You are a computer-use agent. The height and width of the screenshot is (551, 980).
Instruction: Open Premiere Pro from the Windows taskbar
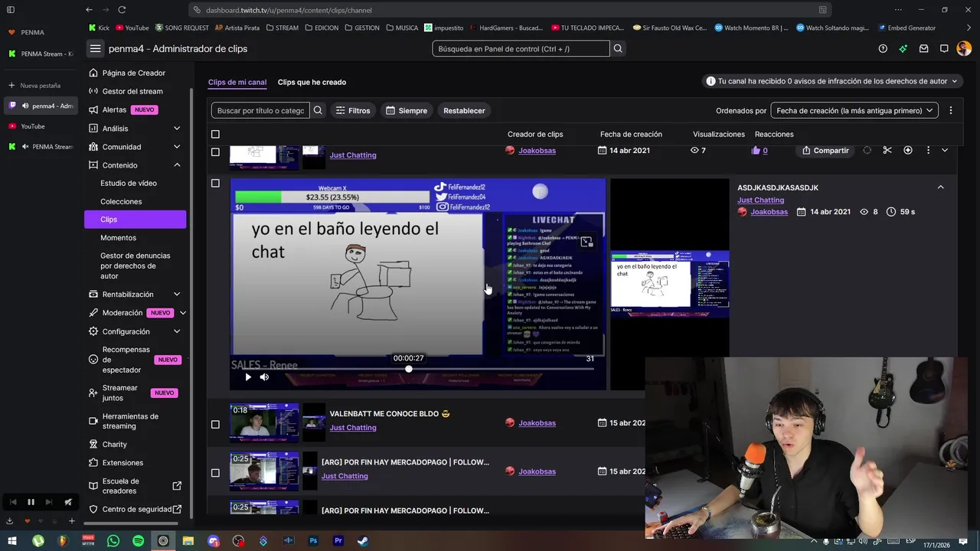coord(338,541)
